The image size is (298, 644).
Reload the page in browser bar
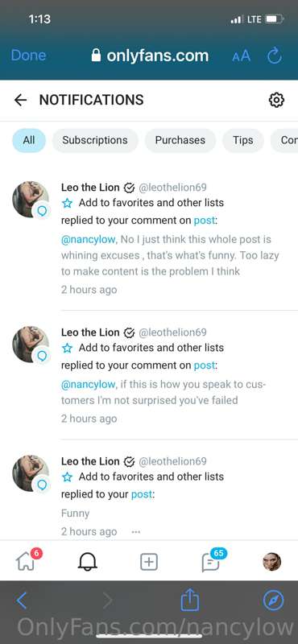(275, 56)
